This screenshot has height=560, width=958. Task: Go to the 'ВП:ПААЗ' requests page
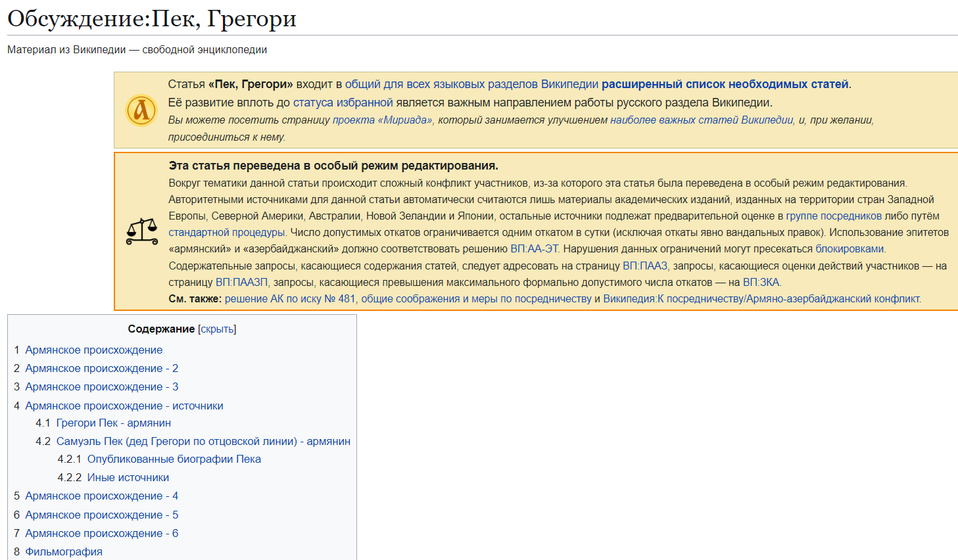coord(645,266)
